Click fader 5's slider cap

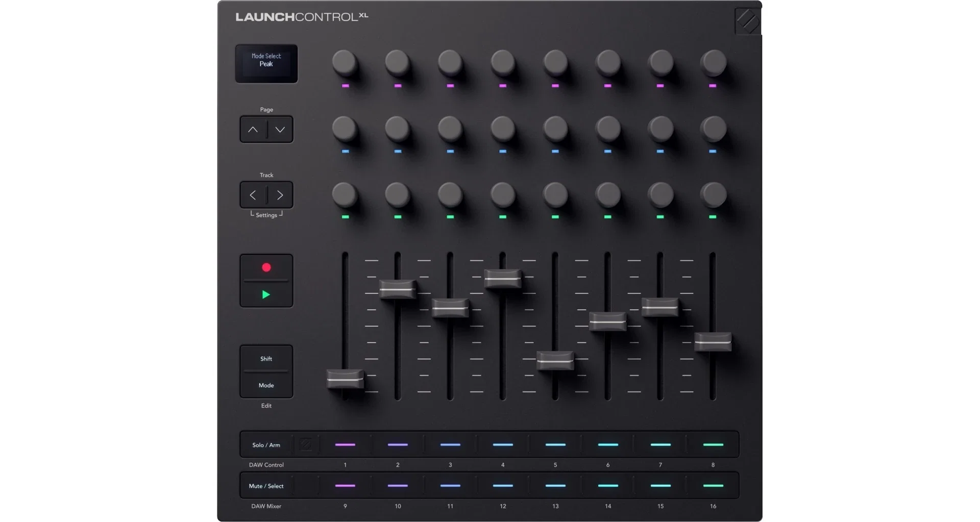(x=555, y=361)
